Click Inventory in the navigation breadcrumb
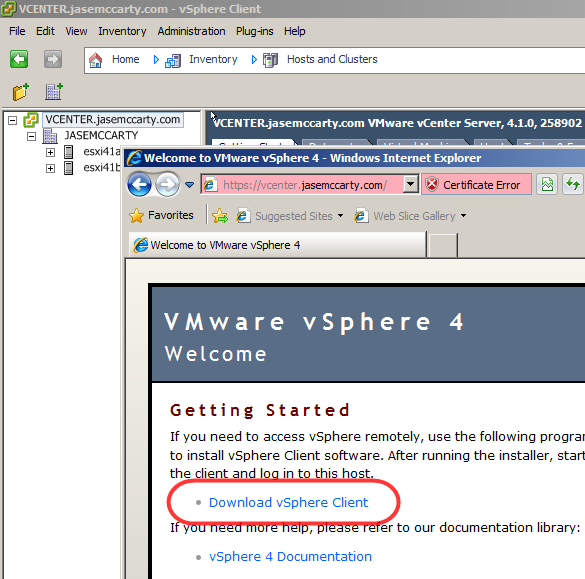Viewport: 585px width, 579px height. pyautogui.click(x=213, y=59)
